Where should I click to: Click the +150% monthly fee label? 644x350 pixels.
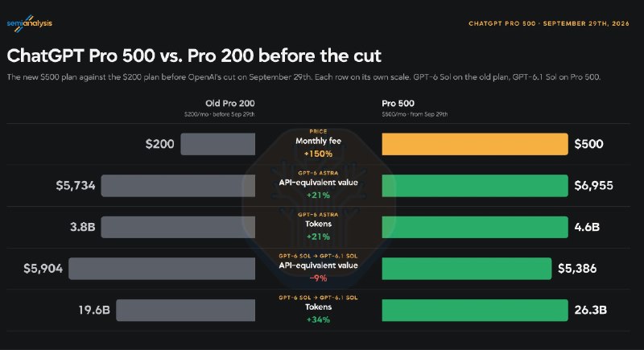click(318, 154)
